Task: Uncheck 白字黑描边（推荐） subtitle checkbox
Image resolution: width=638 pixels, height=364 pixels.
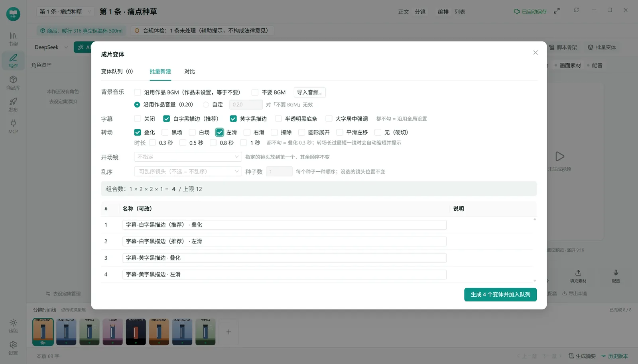Action: coord(167,119)
